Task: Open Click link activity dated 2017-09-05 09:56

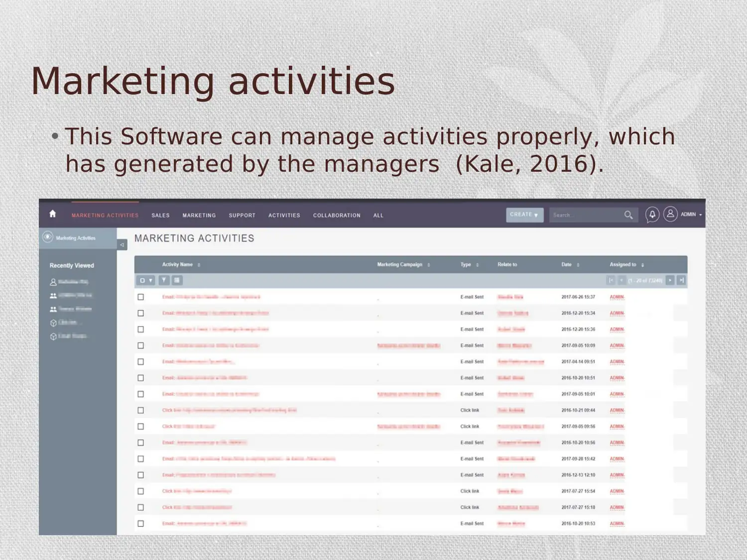Action: tap(188, 427)
